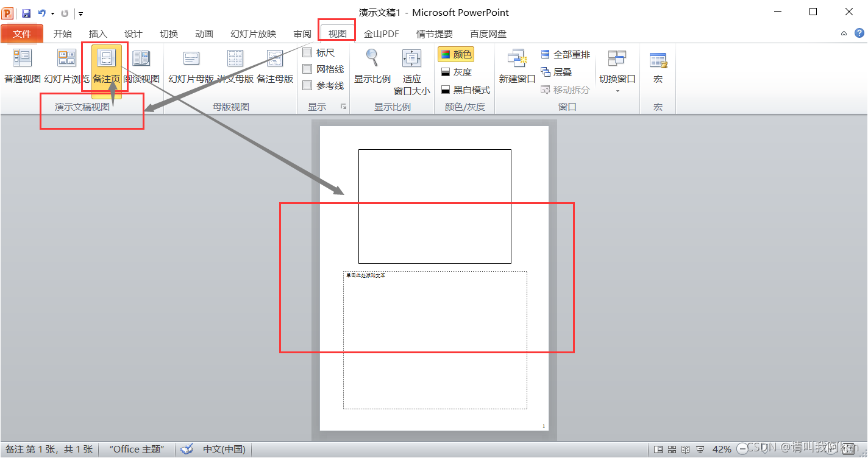Enable the 网格线 gridlines checkbox
Viewport: 868px width, 458px height.
click(x=307, y=69)
